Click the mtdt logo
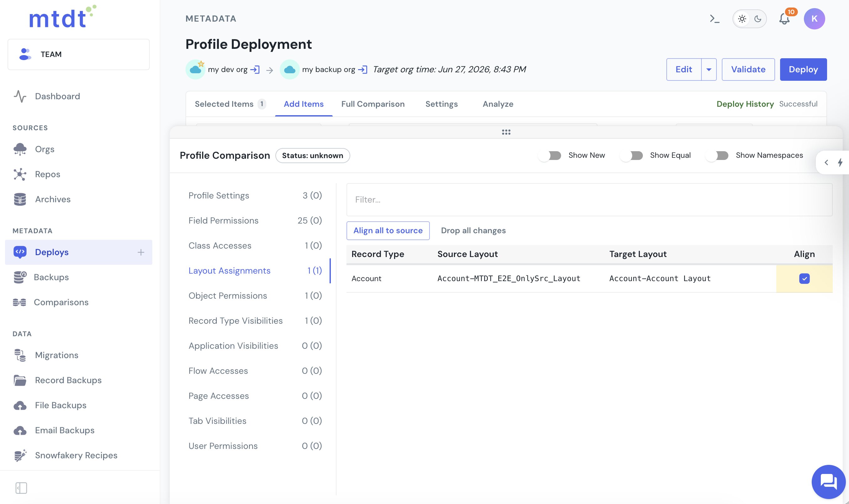 [x=63, y=17]
